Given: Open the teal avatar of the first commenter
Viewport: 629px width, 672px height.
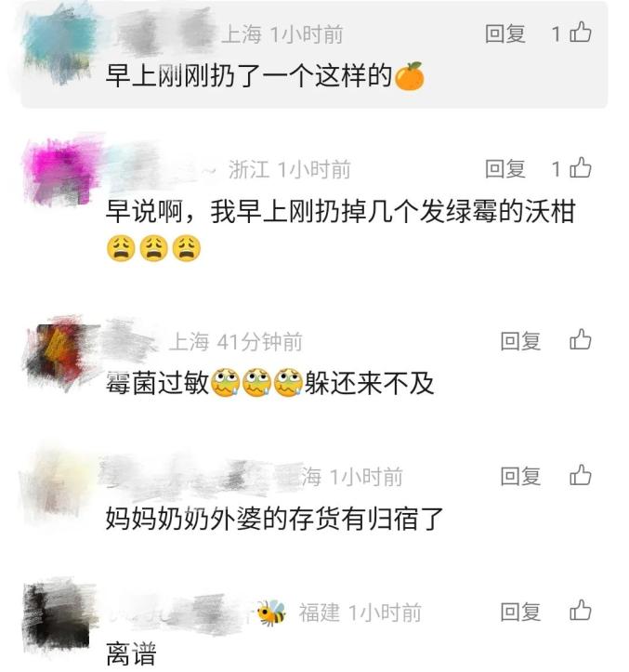Looking at the screenshot, I should click(59, 45).
